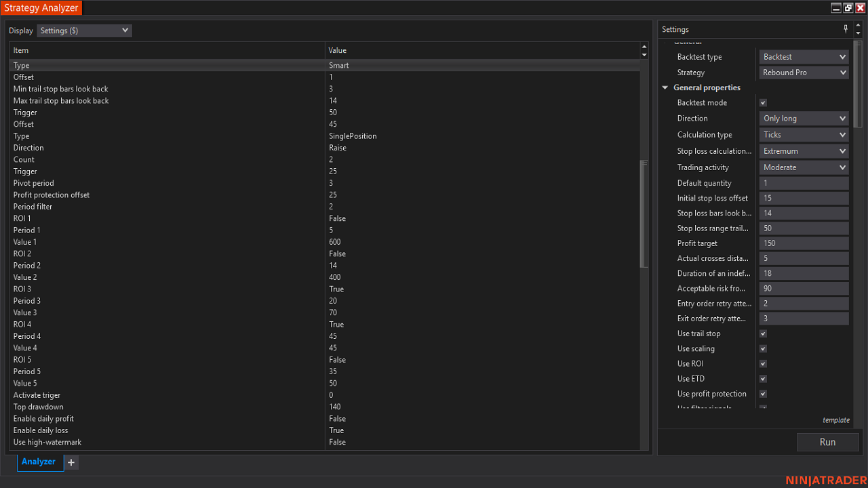Click the settings table vertical scrollbar thumb
The height and width of the screenshot is (488, 868).
pos(644,214)
